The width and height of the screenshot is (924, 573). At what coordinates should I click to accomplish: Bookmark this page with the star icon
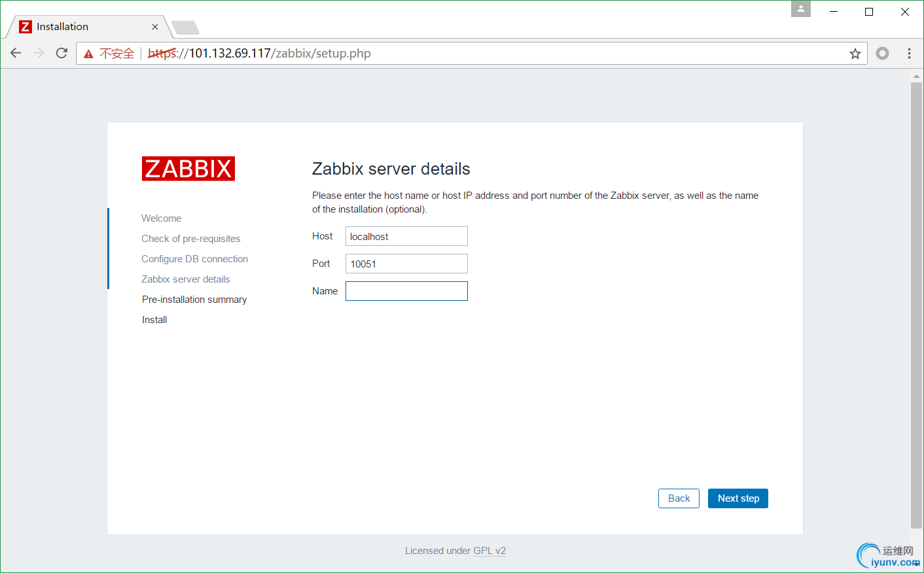[855, 54]
